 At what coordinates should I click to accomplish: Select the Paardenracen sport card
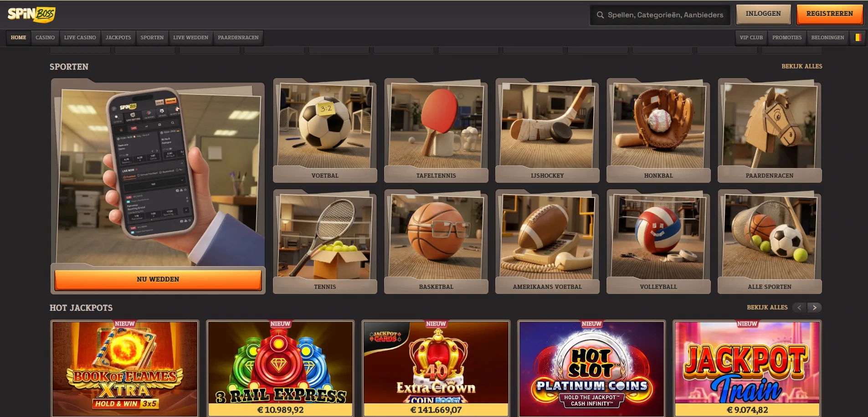[770, 130]
